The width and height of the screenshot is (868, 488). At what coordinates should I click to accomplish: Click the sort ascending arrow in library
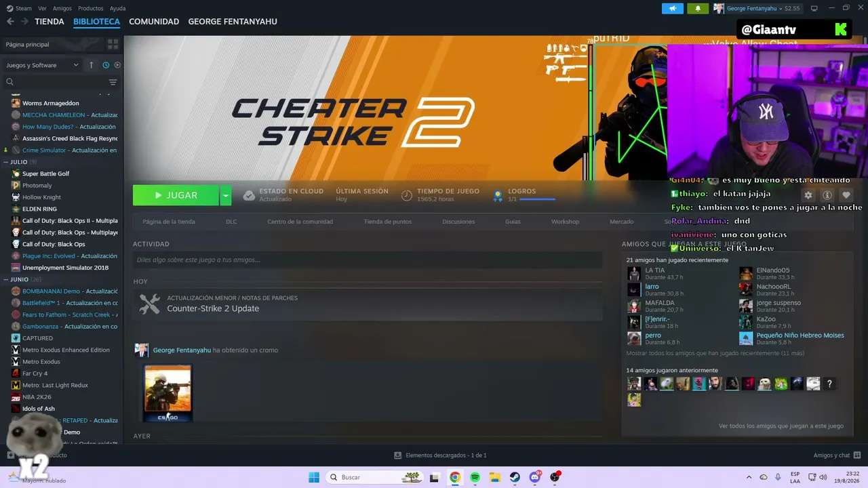pos(92,65)
